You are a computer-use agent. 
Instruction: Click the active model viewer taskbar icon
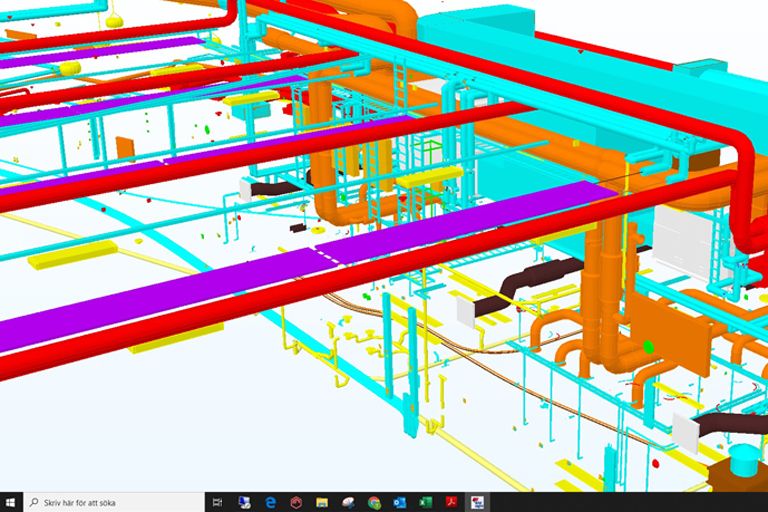477,502
